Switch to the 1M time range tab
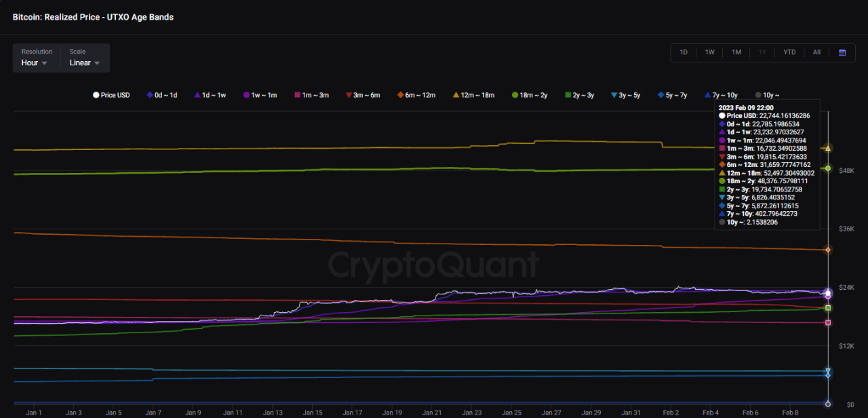 [736, 52]
